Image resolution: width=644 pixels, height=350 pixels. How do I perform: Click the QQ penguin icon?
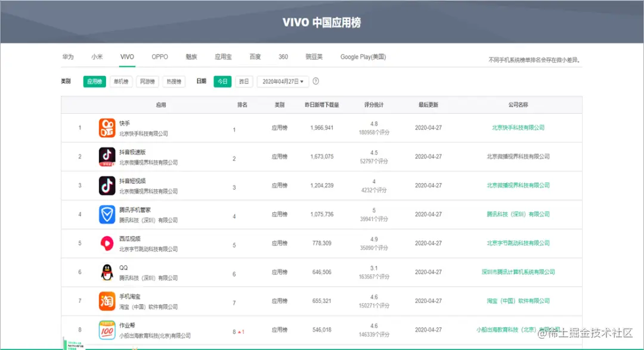[x=107, y=272]
